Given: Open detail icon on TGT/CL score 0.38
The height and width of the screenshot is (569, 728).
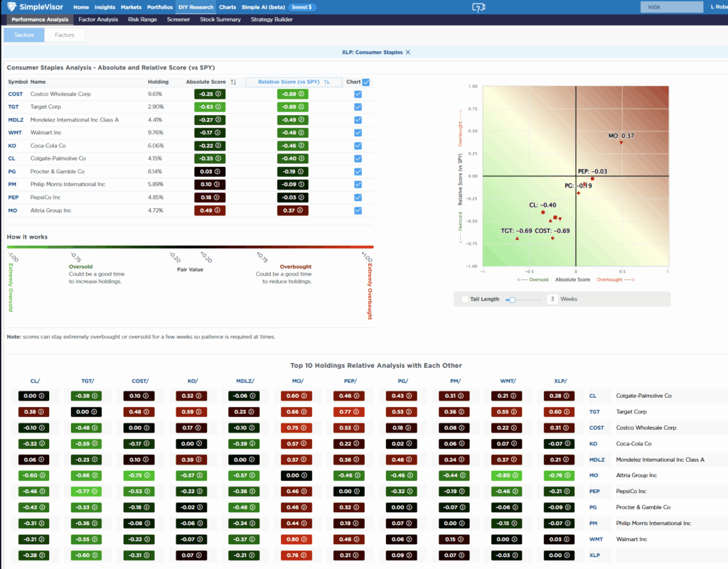Looking at the screenshot, I should point(41,411).
